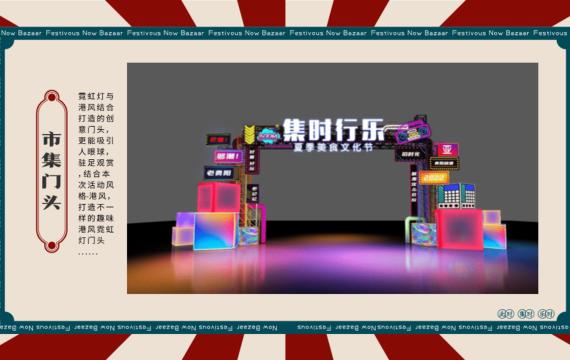Select the pink 够潮! neon sign
Image resolution: width=570 pixels, height=360 pixels.
pyautogui.click(x=228, y=157)
